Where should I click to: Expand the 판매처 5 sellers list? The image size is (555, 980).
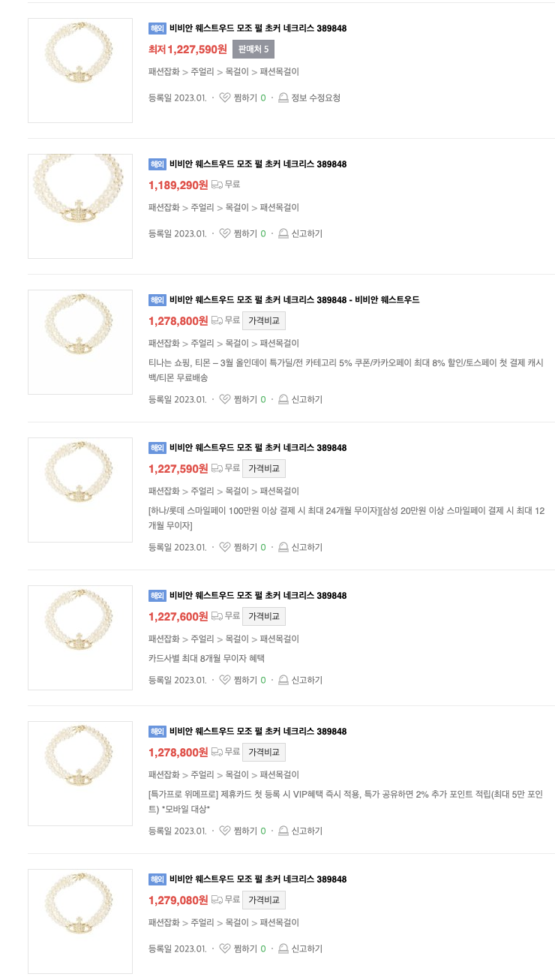point(253,50)
